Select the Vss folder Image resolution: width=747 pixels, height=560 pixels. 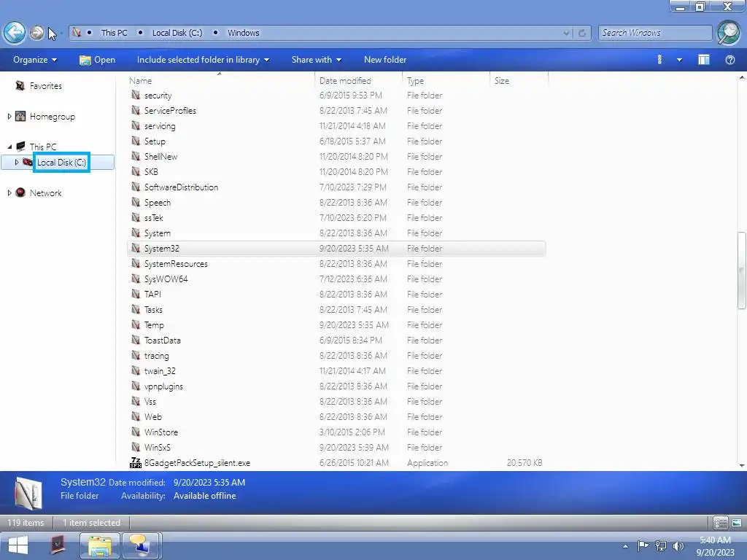pos(150,402)
